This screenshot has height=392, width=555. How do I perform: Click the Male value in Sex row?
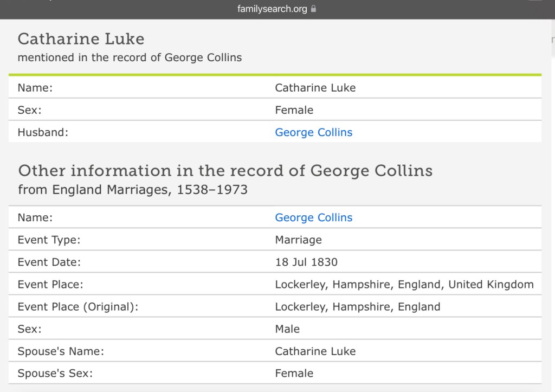[287, 329]
